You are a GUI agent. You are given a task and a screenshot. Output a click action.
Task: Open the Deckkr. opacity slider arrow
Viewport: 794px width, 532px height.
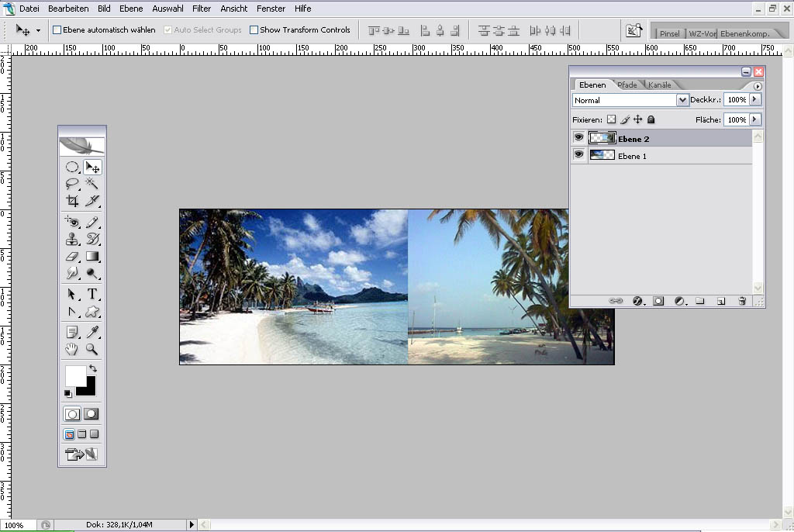[755, 99]
